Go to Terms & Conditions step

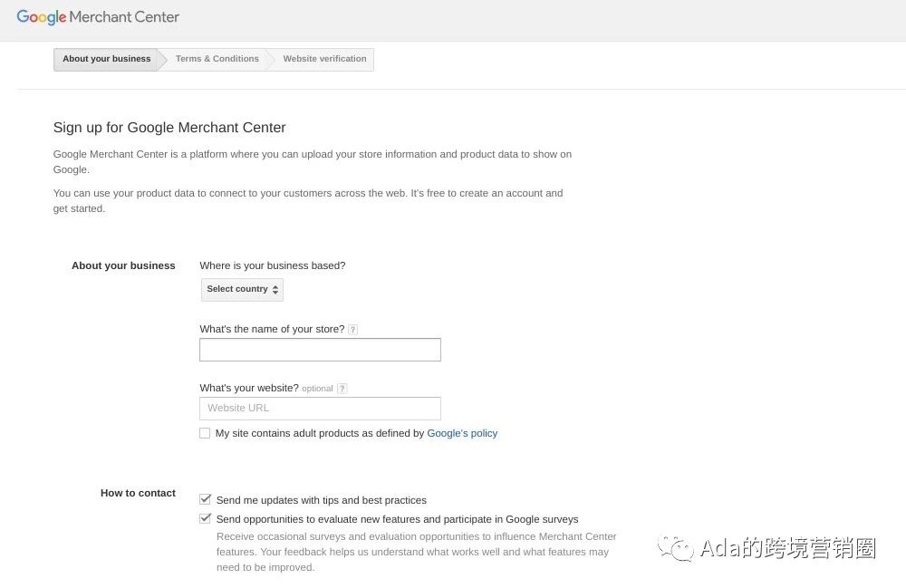tap(217, 59)
